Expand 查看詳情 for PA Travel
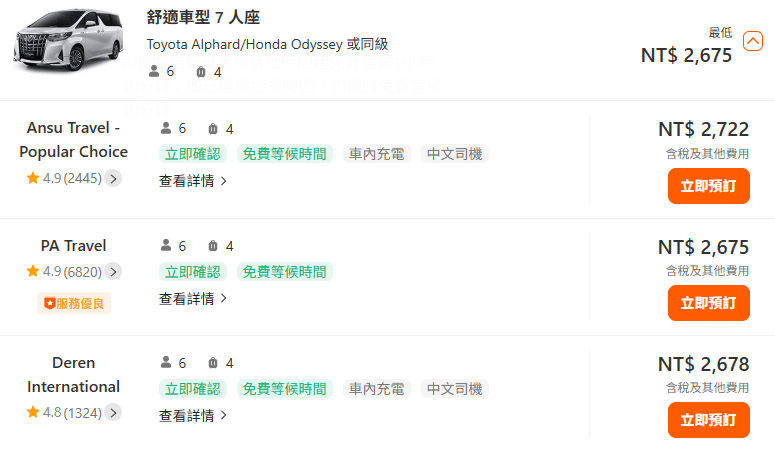 click(193, 299)
